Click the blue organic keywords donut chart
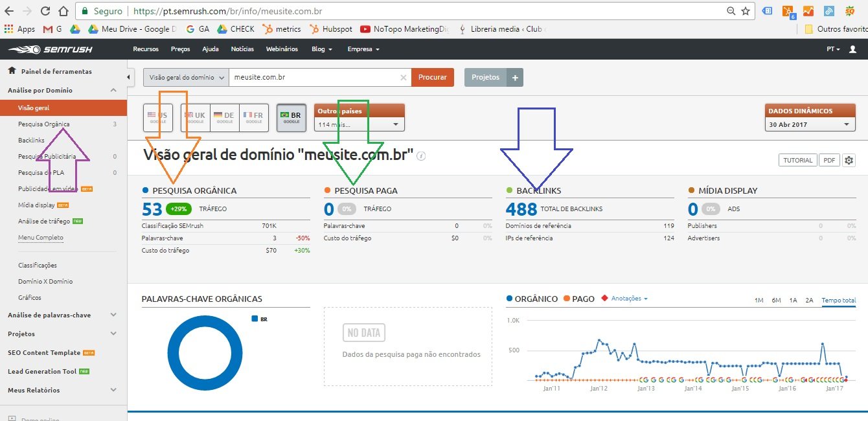Image resolution: width=868 pixels, height=421 pixels. pyautogui.click(x=205, y=353)
